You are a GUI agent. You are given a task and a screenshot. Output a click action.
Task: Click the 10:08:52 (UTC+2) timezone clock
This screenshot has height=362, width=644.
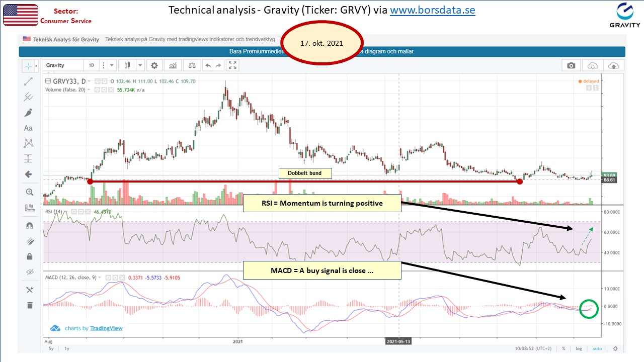(x=534, y=348)
